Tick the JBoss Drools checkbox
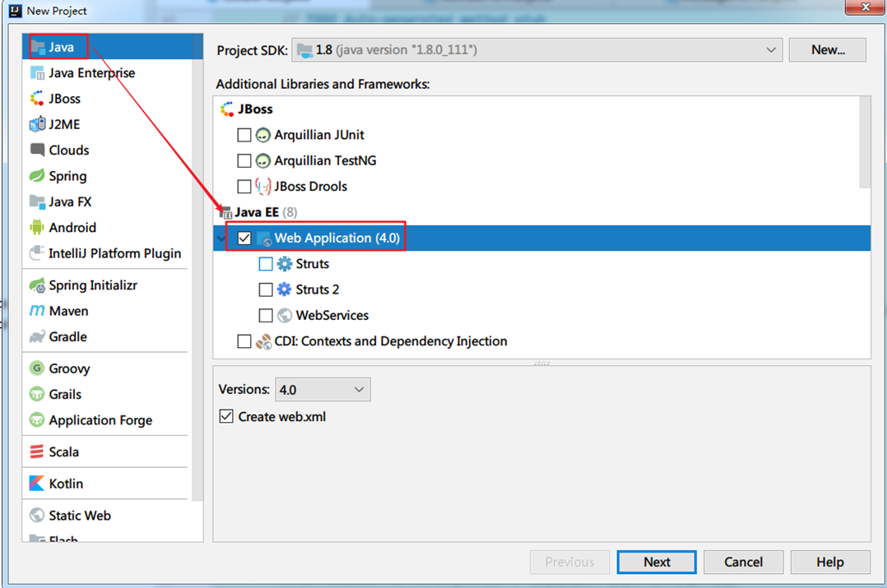887x588 pixels. [244, 187]
